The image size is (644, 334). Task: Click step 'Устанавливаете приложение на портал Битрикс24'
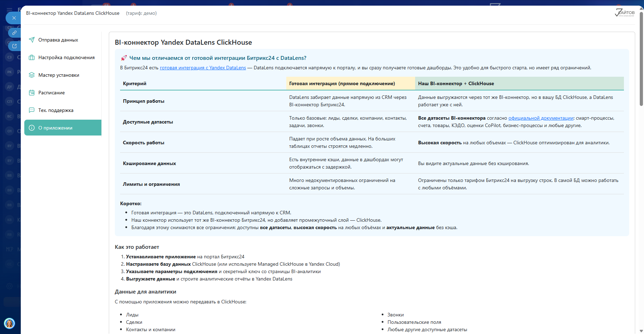point(185,257)
